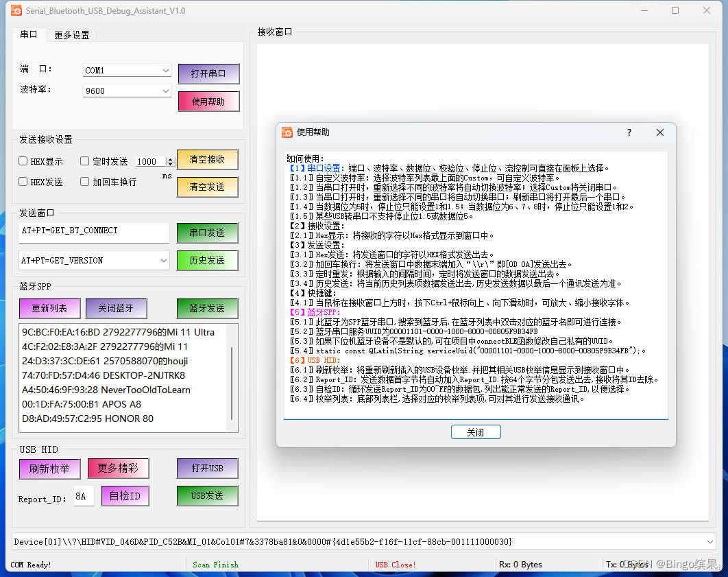Send Bluetooth data via 蓝牙发送
This screenshot has width=728, height=577.
[x=207, y=309]
